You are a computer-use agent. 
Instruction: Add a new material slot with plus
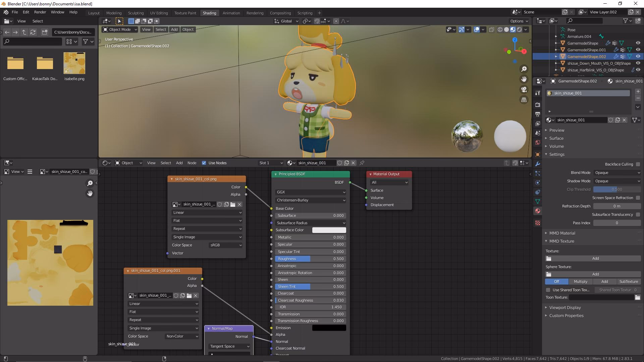638,92
